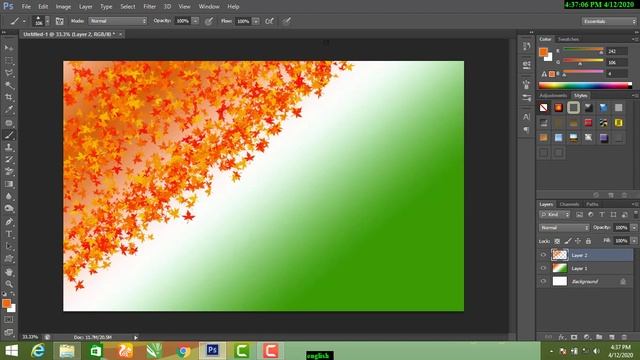Open the File menu
This screenshot has height=360, width=640.
[26, 7]
